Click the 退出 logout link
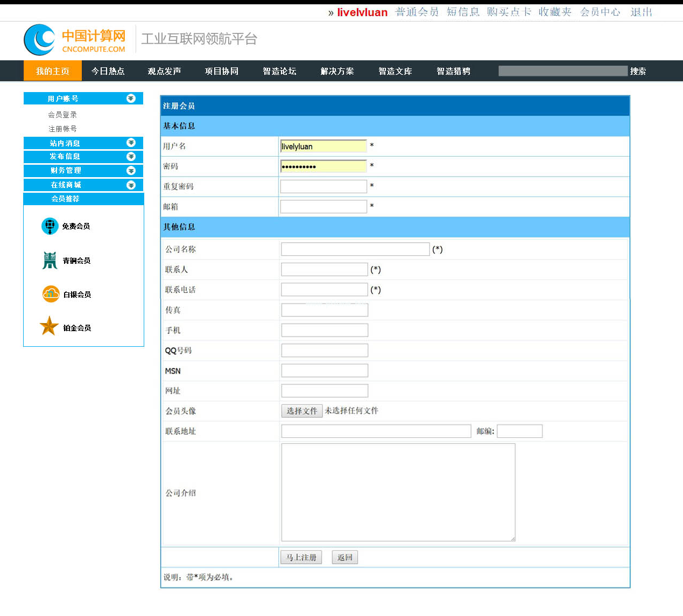This screenshot has width=683, height=616. click(642, 12)
